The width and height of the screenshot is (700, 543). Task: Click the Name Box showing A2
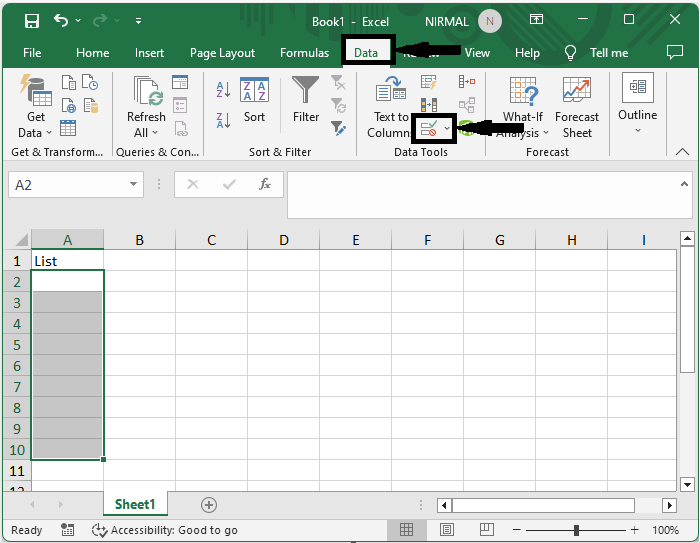(68, 184)
